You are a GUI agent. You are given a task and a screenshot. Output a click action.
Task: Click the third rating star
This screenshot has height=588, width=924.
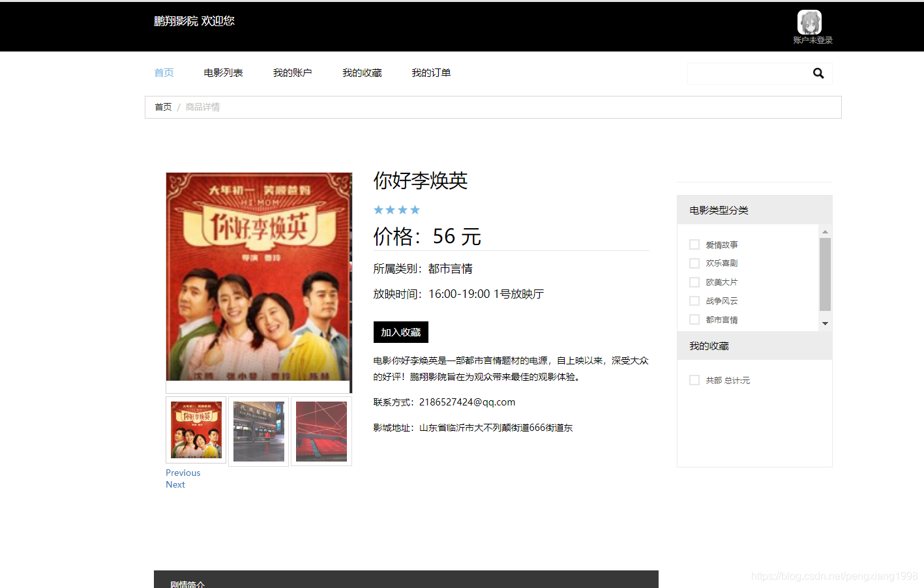(x=402, y=210)
